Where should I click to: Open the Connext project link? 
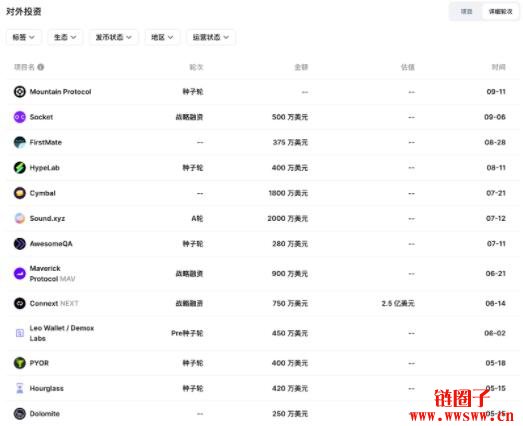coord(44,304)
